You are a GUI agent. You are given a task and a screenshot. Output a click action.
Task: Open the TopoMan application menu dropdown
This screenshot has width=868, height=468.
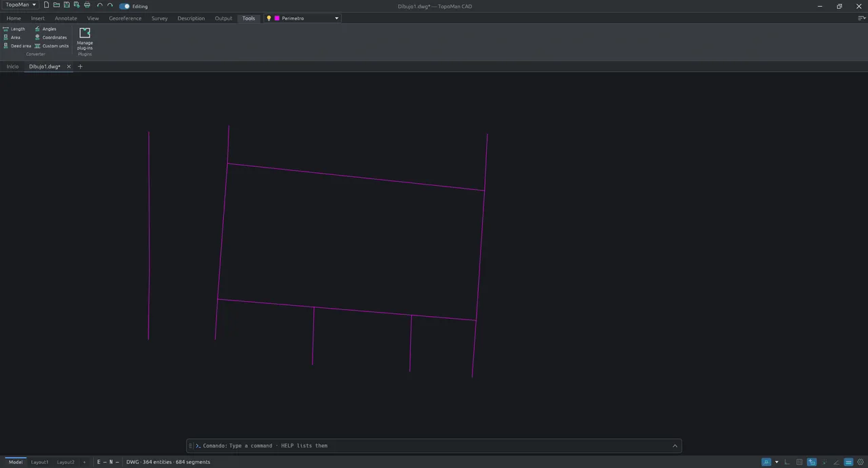click(20, 5)
